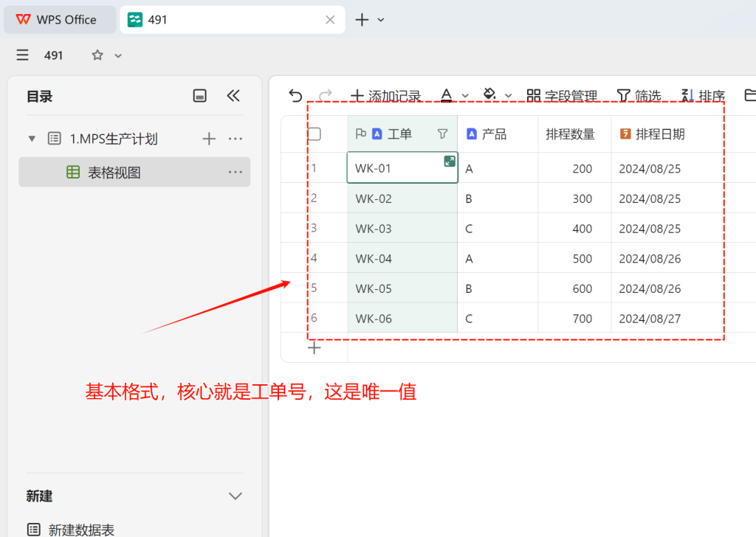
Task: Select the date 2024/08/27 cell
Action: point(667,318)
